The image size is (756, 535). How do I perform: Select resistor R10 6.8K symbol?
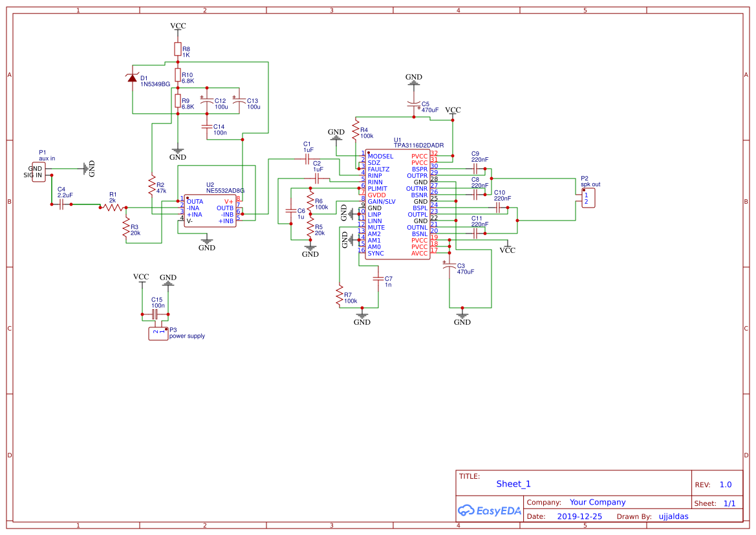tap(178, 75)
